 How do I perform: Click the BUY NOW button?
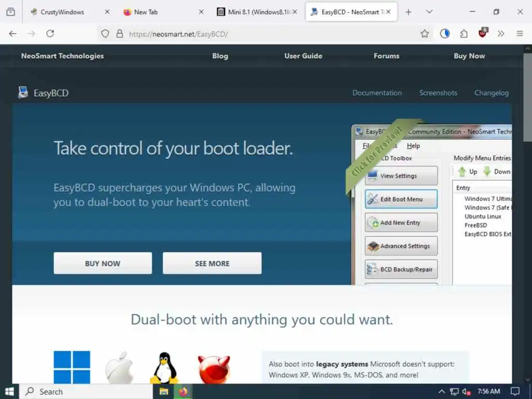pos(103,263)
